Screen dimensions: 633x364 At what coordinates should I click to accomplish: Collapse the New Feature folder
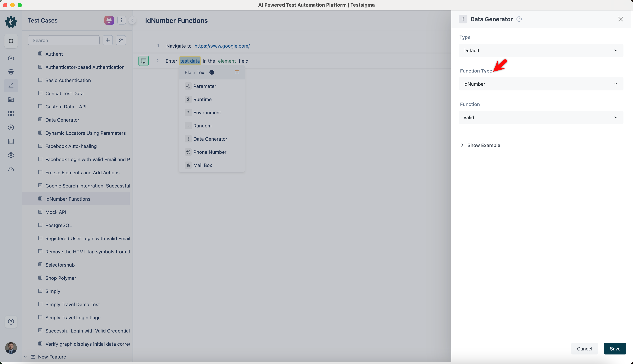click(25, 357)
